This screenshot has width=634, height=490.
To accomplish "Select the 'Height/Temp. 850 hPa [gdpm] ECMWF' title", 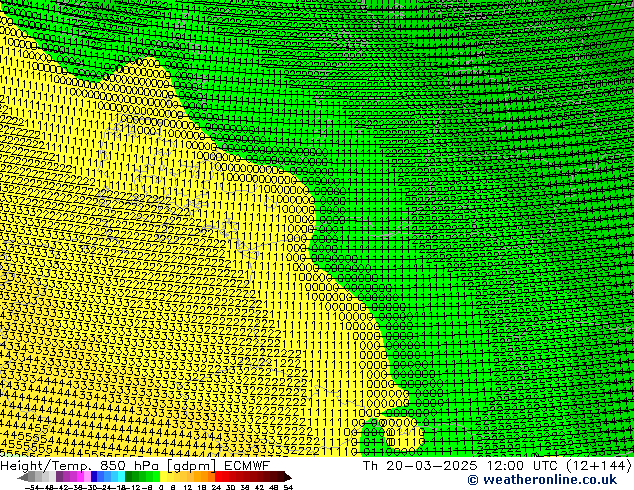I will (135, 466).
